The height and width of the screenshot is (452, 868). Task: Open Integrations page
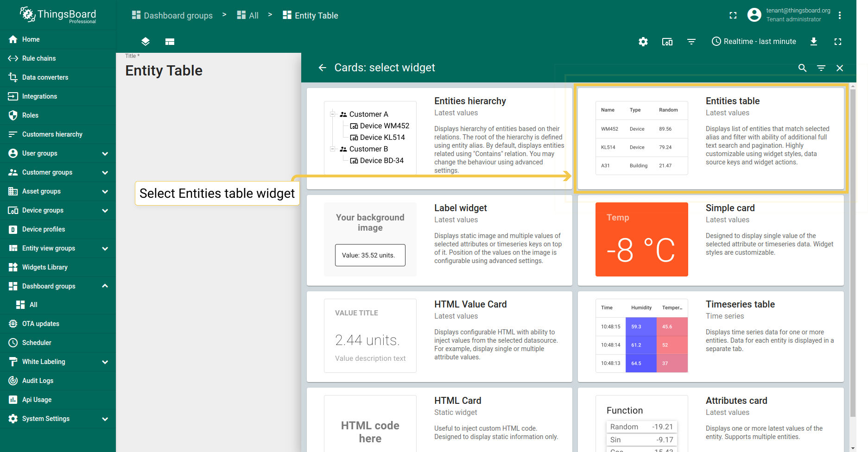point(58,96)
